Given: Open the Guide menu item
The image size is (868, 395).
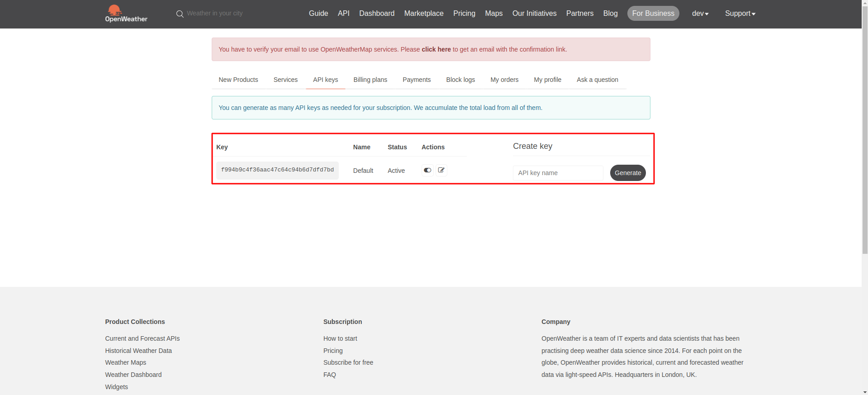Looking at the screenshot, I should pyautogui.click(x=318, y=14).
